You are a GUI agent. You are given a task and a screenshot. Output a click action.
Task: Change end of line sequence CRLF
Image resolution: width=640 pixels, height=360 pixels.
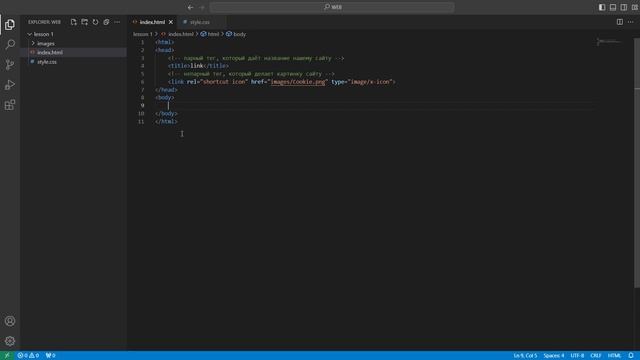click(596, 356)
